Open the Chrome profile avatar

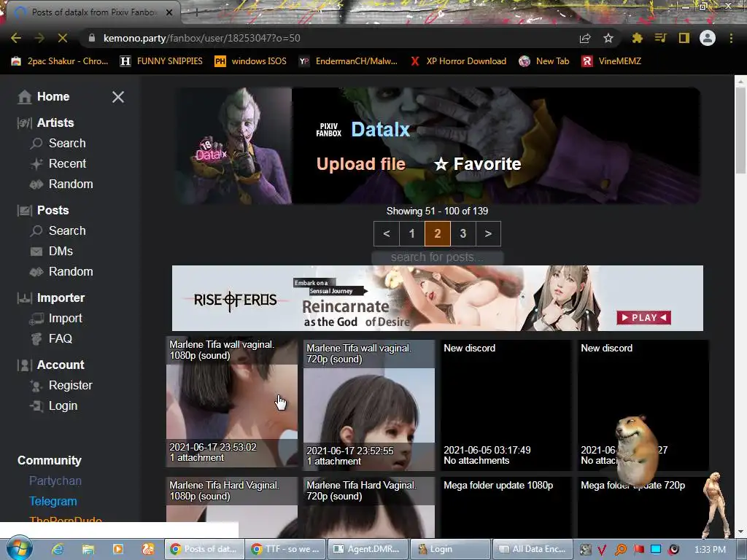pyautogui.click(x=707, y=38)
